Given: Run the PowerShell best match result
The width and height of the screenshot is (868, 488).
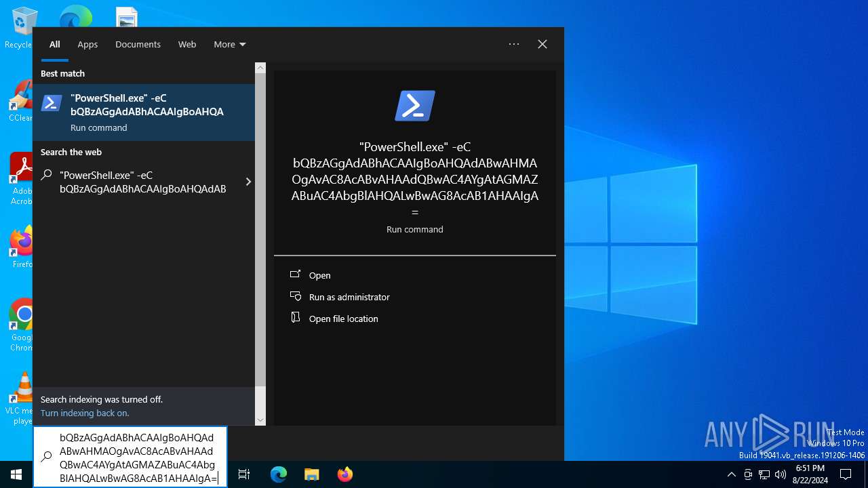Looking at the screenshot, I should 144,113.
